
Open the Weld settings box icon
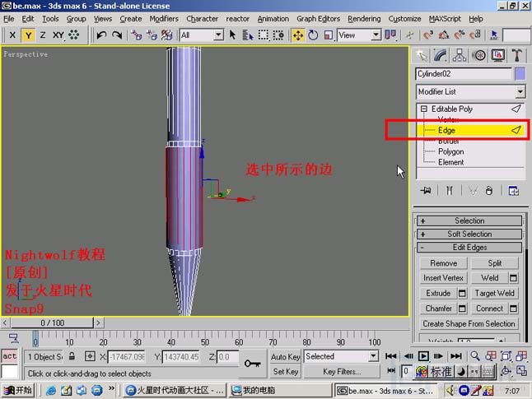[513, 278]
